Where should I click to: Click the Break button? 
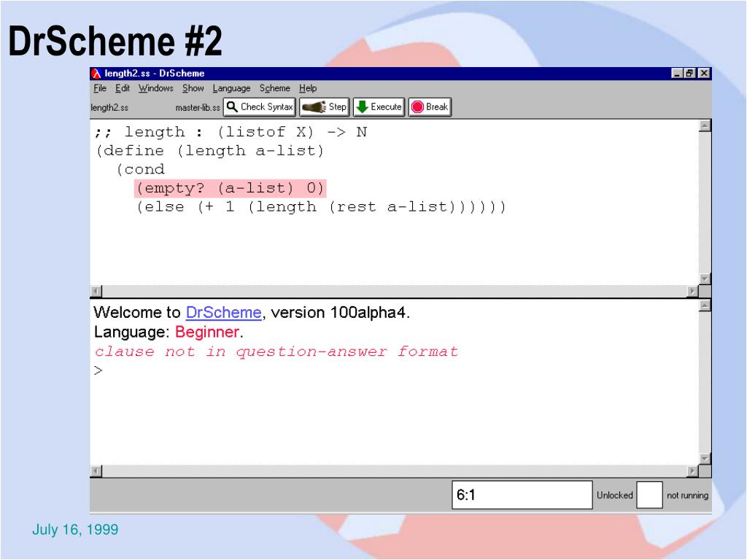pyautogui.click(x=430, y=106)
